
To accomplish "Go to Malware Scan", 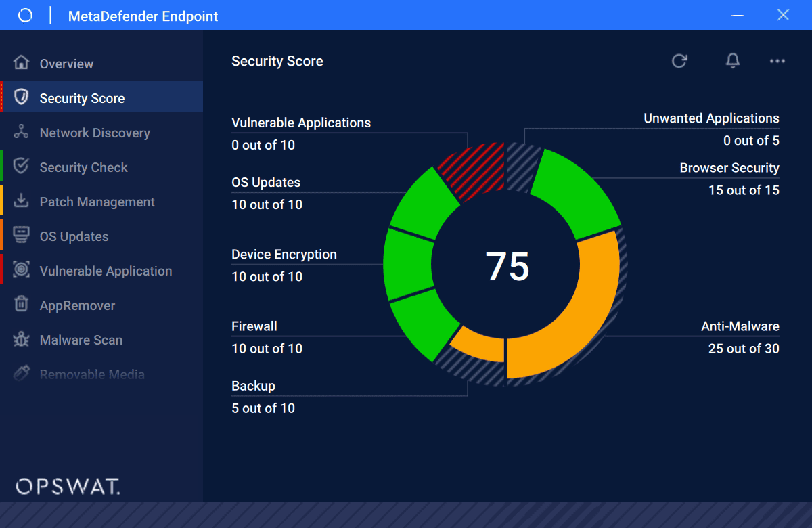I will (101, 340).
